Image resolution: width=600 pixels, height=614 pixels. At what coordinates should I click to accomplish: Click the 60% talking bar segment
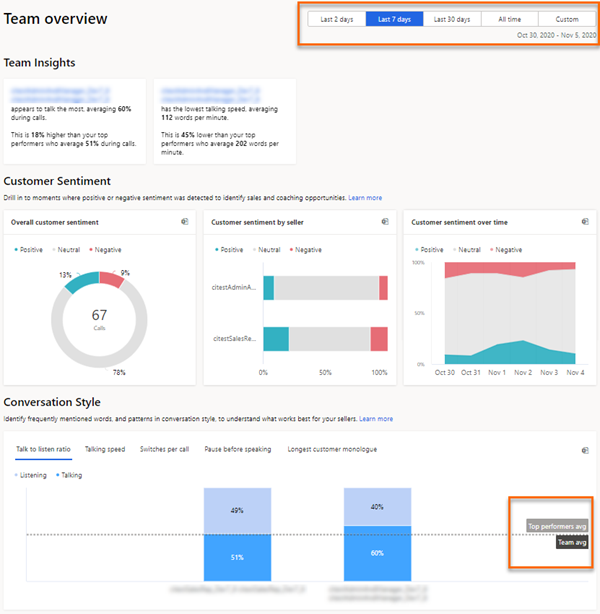(377, 553)
